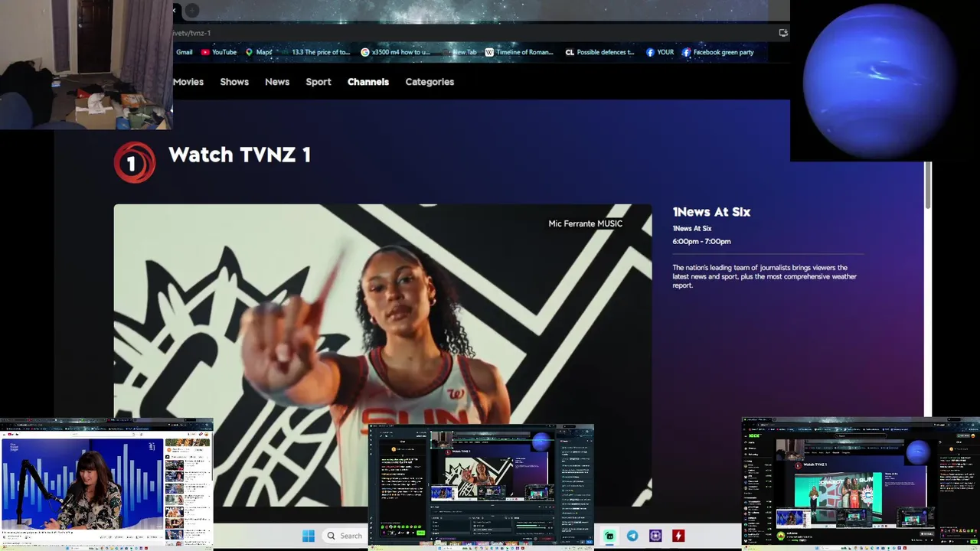The image size is (980, 551).
Task: Open the Windows Start menu
Action: click(x=308, y=536)
